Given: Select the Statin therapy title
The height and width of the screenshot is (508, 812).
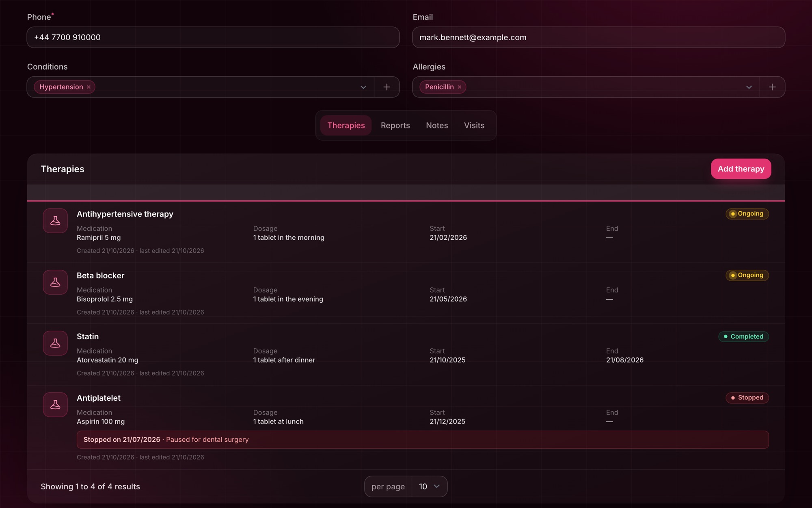Looking at the screenshot, I should tap(88, 336).
